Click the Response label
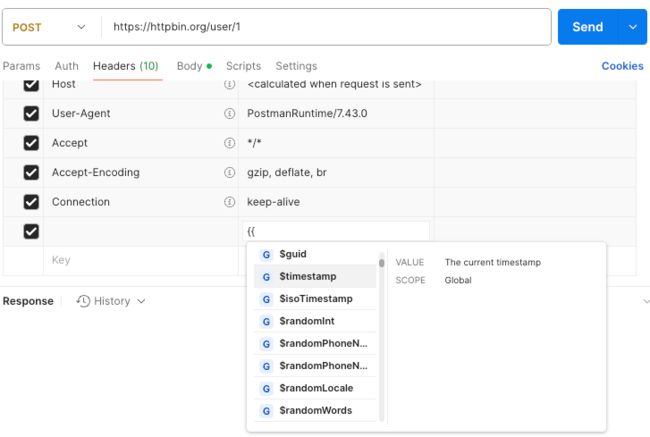This screenshot has height=437, width=650. [x=28, y=301]
